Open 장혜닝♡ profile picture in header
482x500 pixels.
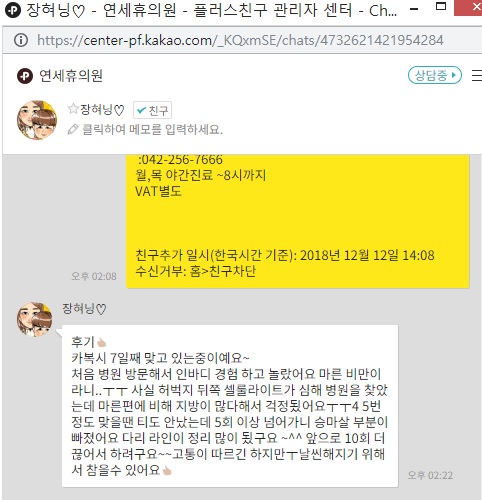tap(37, 120)
